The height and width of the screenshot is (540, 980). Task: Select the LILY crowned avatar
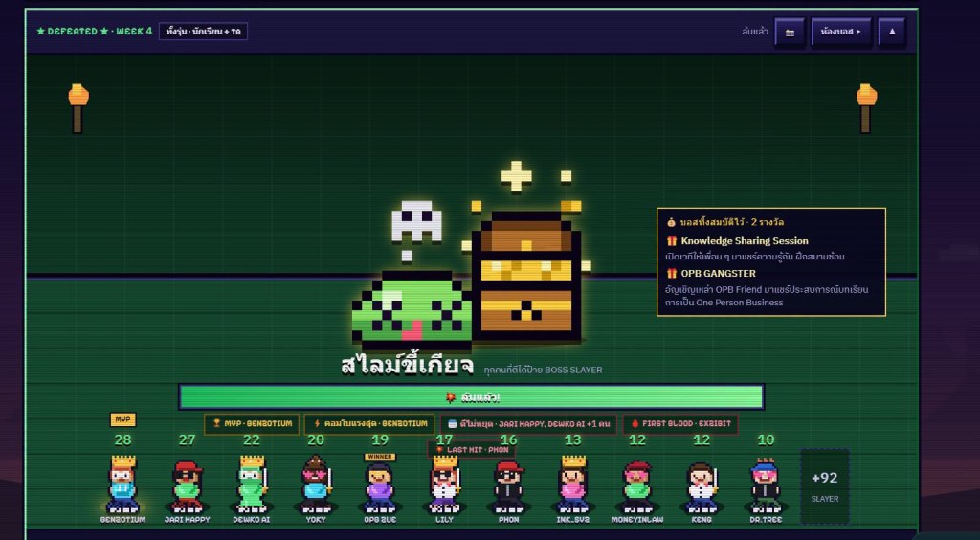pyautogui.click(x=445, y=484)
